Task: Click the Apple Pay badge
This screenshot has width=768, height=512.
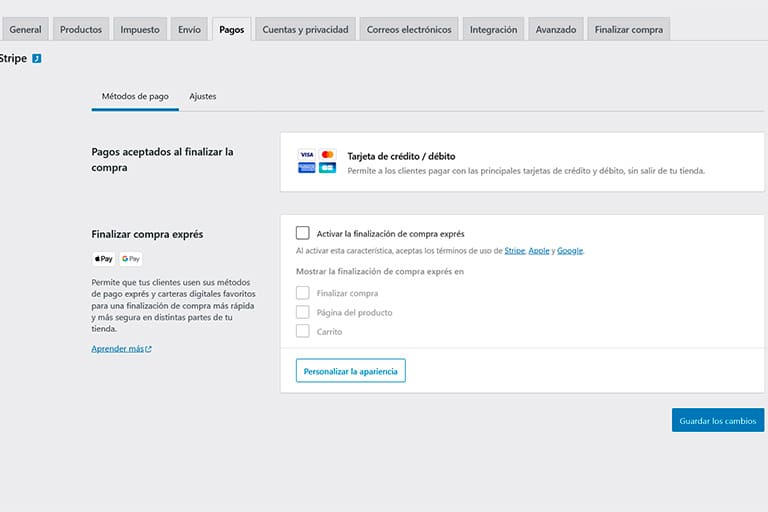Action: [x=104, y=259]
